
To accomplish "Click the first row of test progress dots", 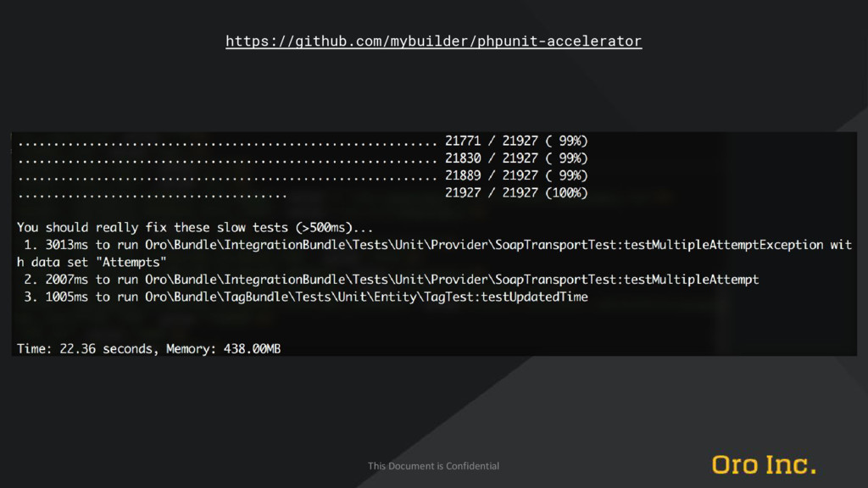I will pyautogui.click(x=227, y=144).
